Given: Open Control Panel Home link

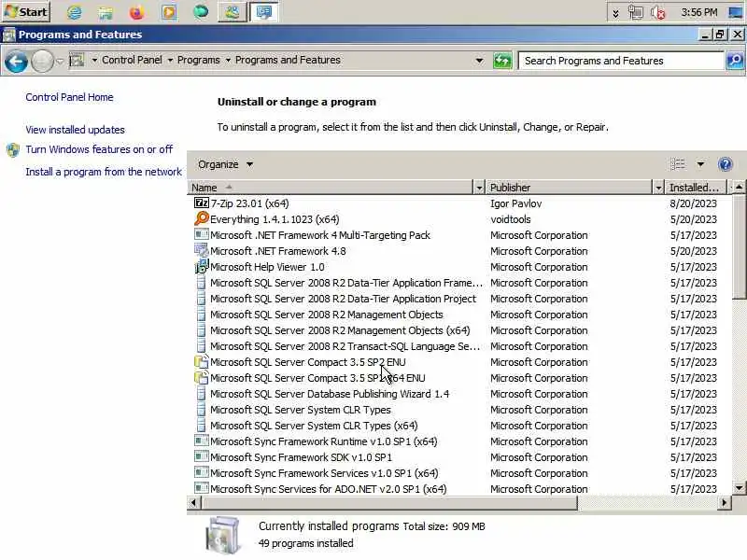Looking at the screenshot, I should point(69,97).
